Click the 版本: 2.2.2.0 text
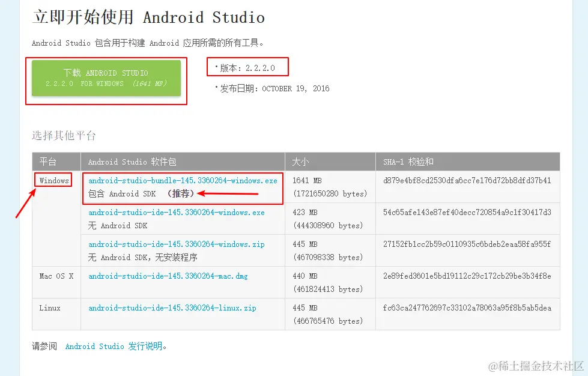This screenshot has width=588, height=376. 247,68
